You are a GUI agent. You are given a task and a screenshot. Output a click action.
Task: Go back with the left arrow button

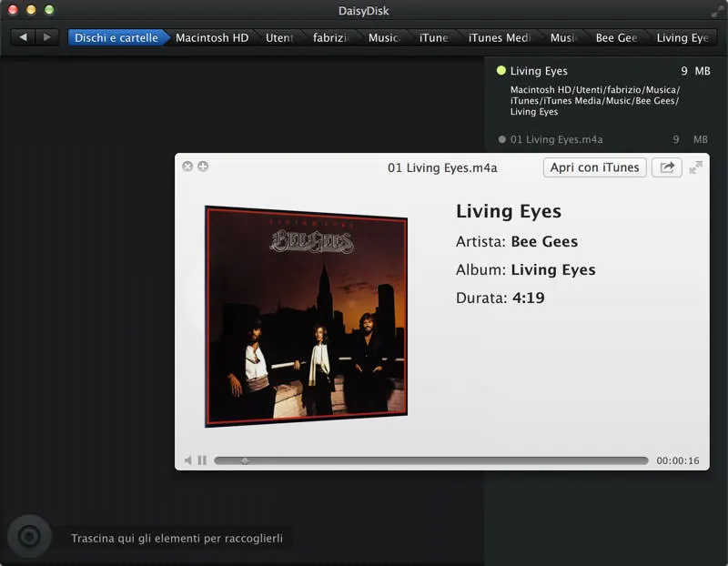coord(23,37)
